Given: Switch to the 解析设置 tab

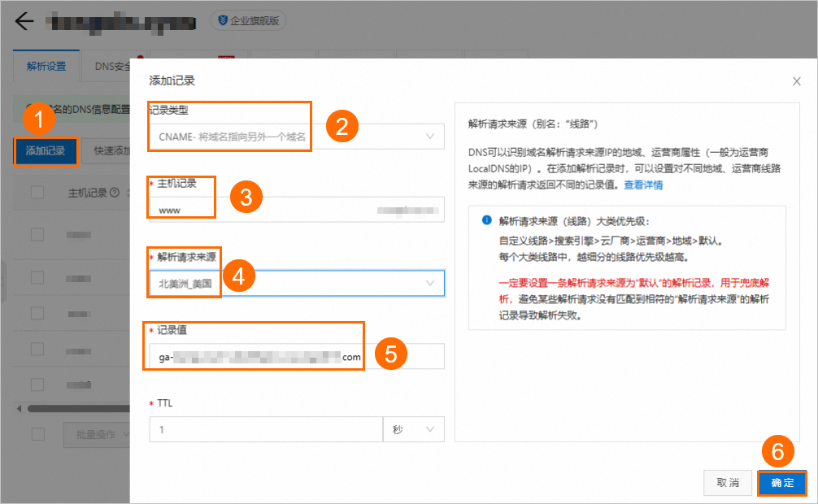Looking at the screenshot, I should click(46, 67).
